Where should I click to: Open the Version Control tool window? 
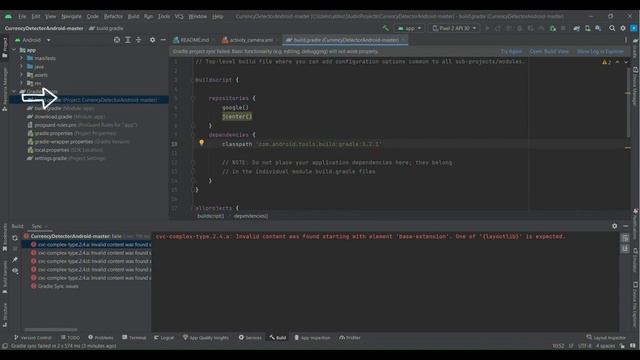coord(33,338)
